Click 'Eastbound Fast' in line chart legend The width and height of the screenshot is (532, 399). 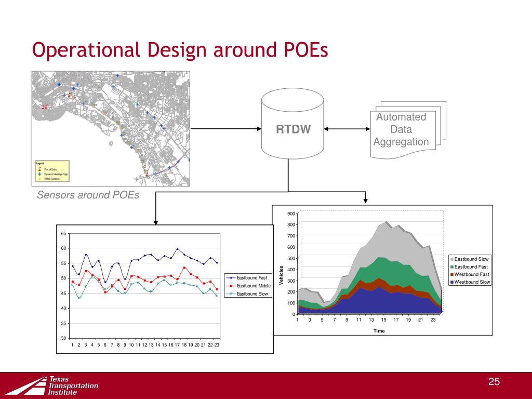(x=252, y=278)
